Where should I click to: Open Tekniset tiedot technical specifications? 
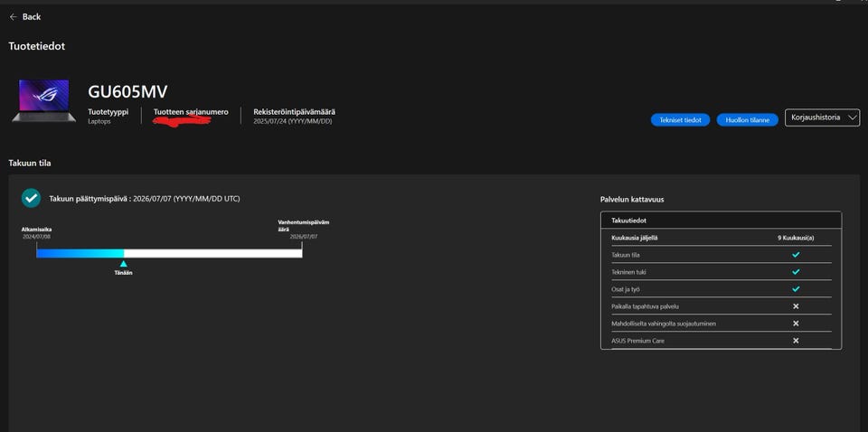680,120
